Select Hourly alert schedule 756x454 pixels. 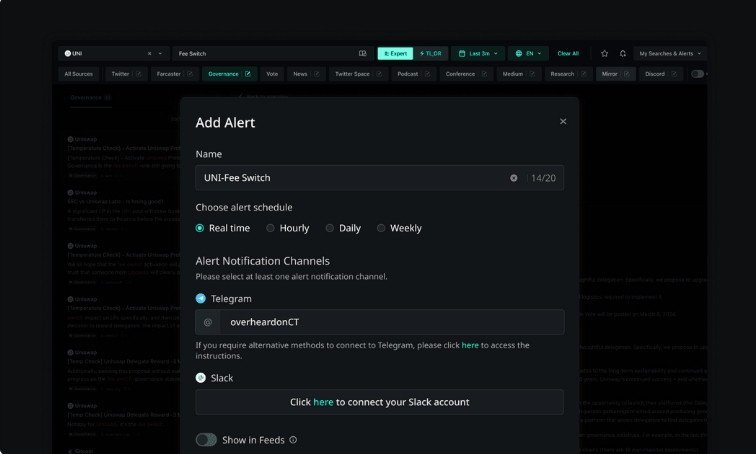click(x=270, y=228)
